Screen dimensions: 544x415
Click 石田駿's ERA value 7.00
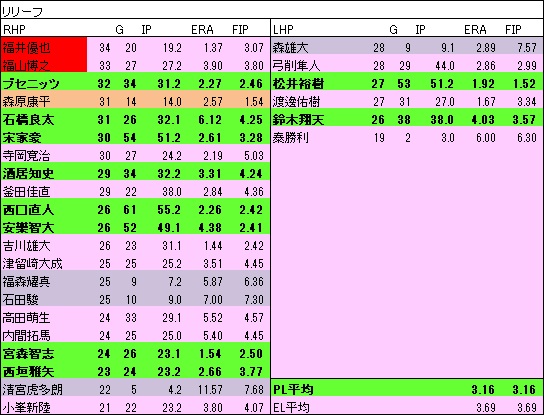coord(212,300)
